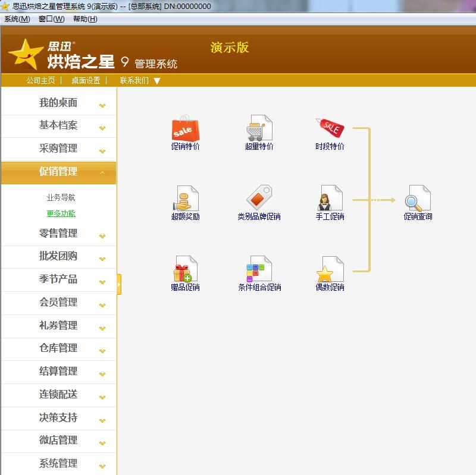Image resolution: width=476 pixels, height=475 pixels.
Task: Open the 超量特价 shopping cart icon
Action: point(259,128)
